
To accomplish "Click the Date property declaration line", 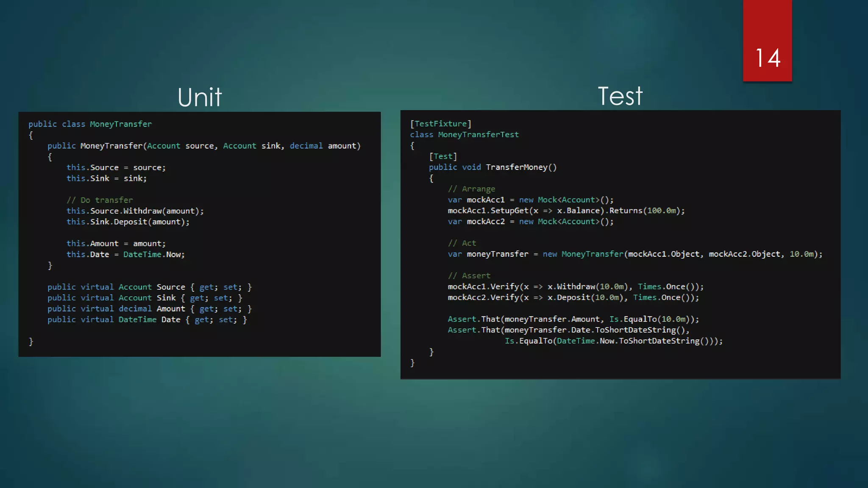I will pyautogui.click(x=147, y=320).
